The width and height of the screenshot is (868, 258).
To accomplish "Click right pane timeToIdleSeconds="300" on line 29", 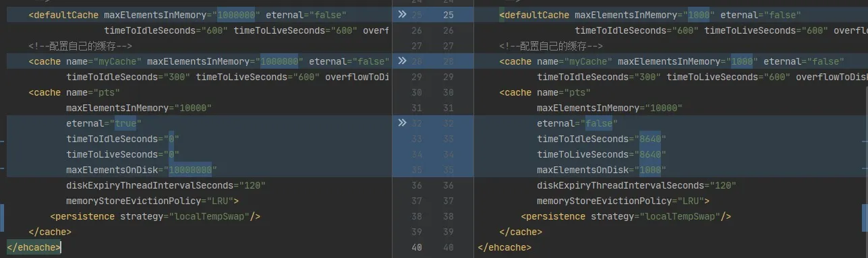I will tap(599, 77).
